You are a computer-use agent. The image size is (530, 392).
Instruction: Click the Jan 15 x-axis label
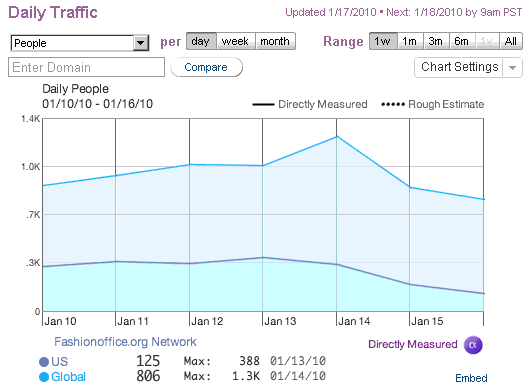(x=427, y=321)
